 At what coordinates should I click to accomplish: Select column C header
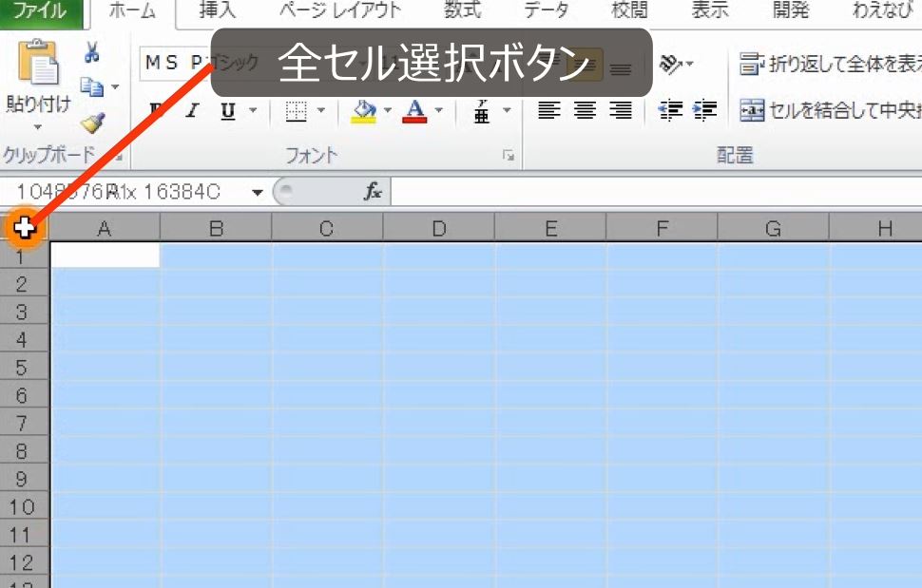click(327, 228)
